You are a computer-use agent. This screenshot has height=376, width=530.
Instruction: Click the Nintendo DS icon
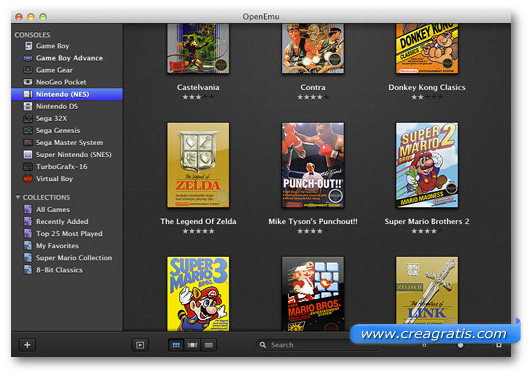[x=28, y=106]
